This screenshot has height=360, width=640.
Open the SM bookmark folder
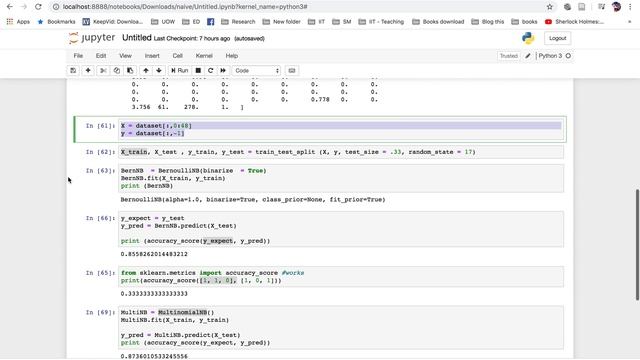coord(342,22)
